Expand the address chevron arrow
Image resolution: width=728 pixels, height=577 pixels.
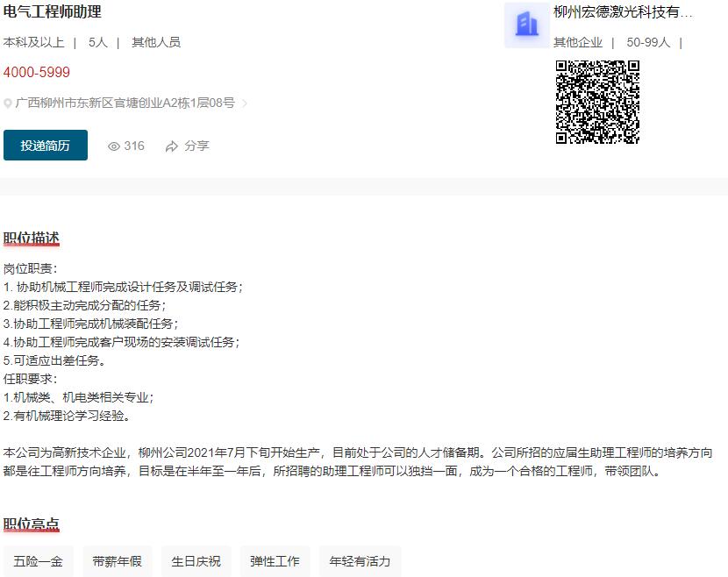tap(245, 103)
